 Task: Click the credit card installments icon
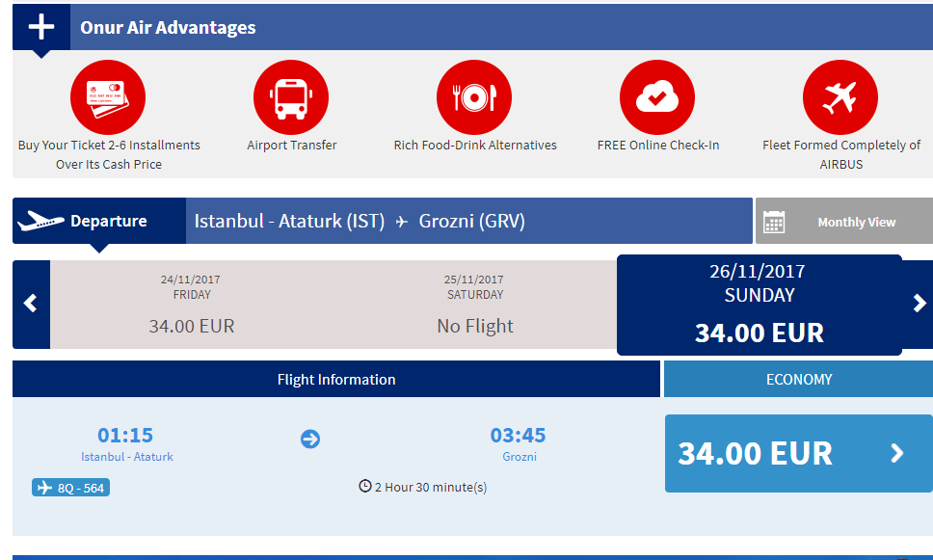tap(108, 97)
